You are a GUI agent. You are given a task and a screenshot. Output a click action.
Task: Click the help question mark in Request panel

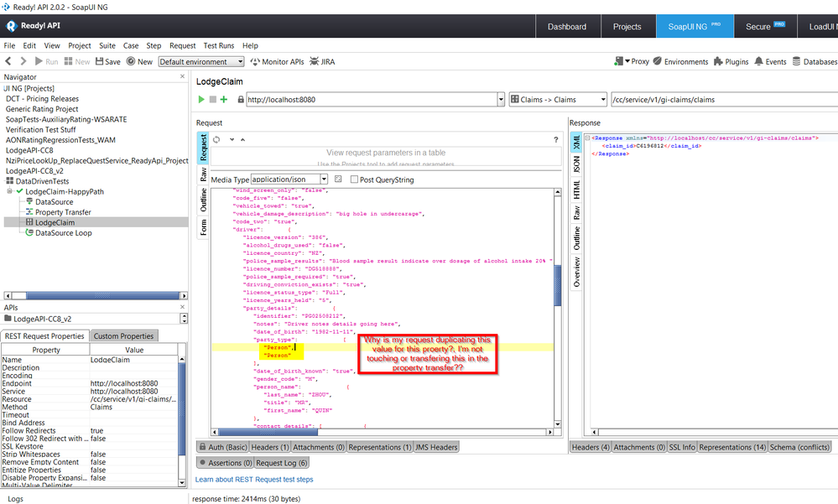[x=555, y=139]
